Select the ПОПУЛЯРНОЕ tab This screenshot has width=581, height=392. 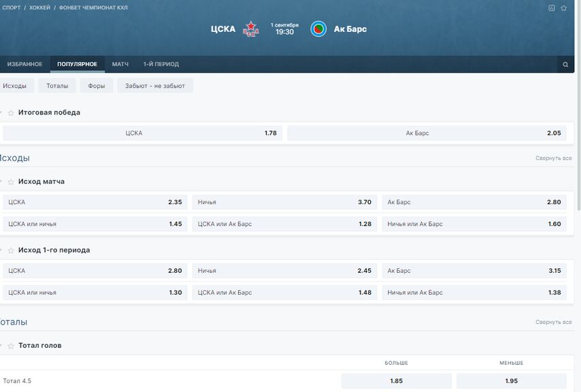click(77, 64)
